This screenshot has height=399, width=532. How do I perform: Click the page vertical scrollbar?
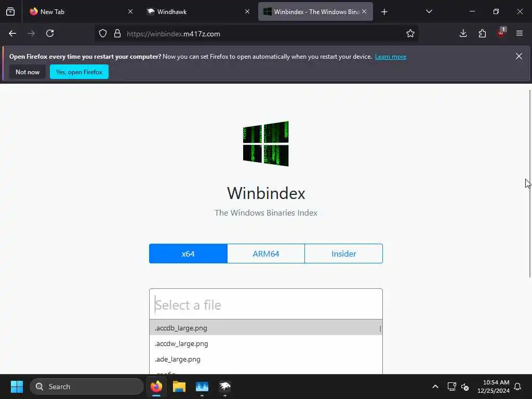[x=530, y=184]
